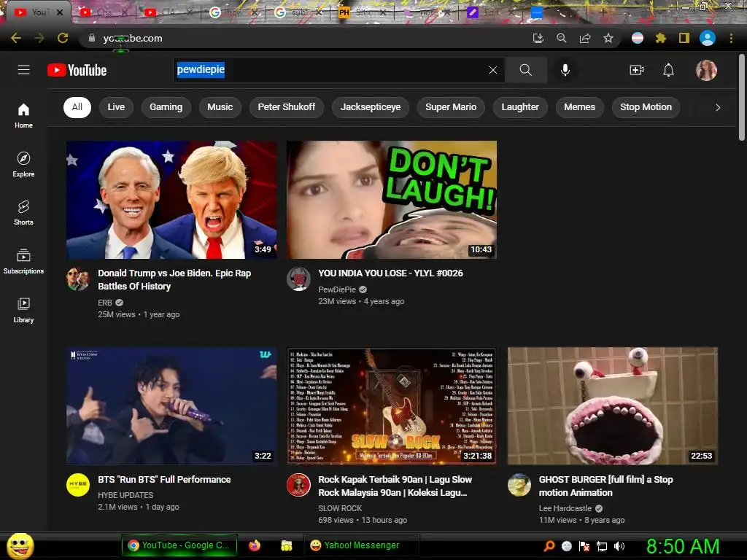Open the Trump vs Biden video thumbnail

click(171, 200)
